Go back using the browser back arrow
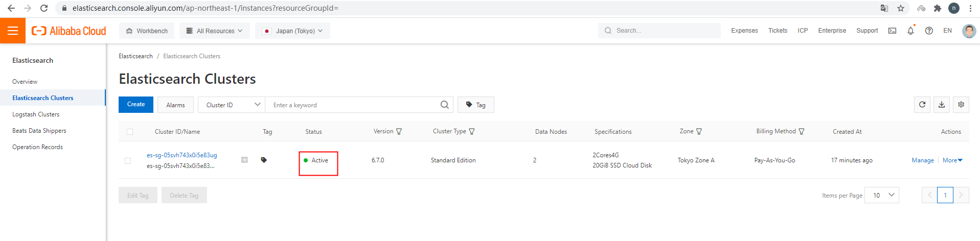980x241 pixels. 11,8
